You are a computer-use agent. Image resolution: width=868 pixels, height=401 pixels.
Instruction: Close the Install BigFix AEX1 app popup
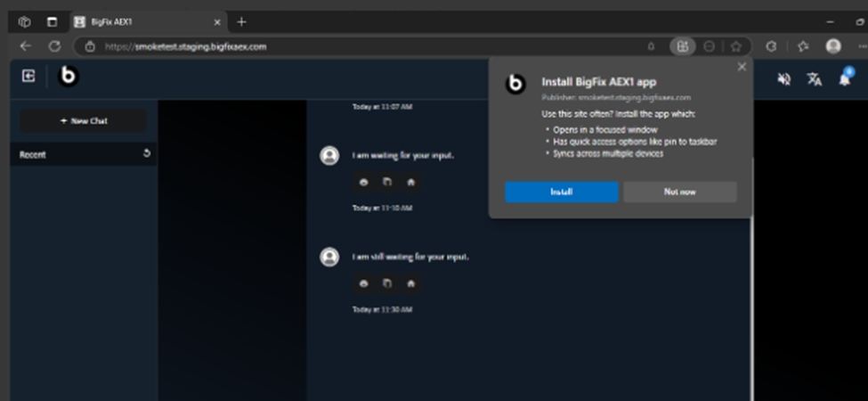[x=742, y=67]
